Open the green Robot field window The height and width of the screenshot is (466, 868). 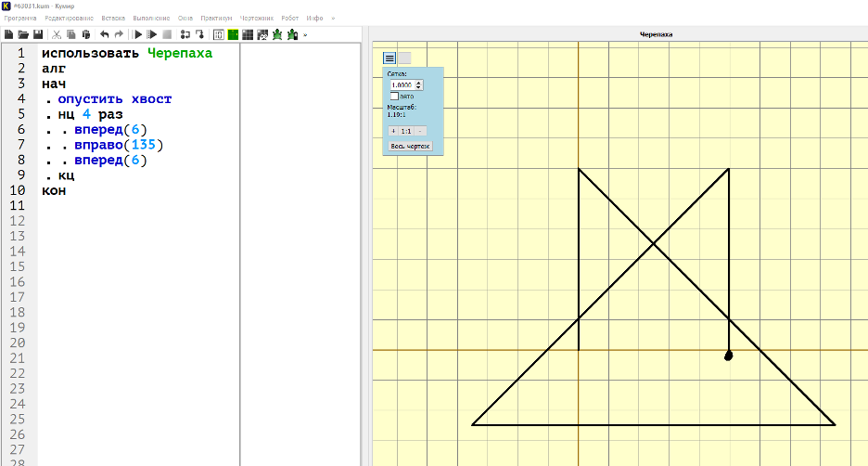coord(233,34)
